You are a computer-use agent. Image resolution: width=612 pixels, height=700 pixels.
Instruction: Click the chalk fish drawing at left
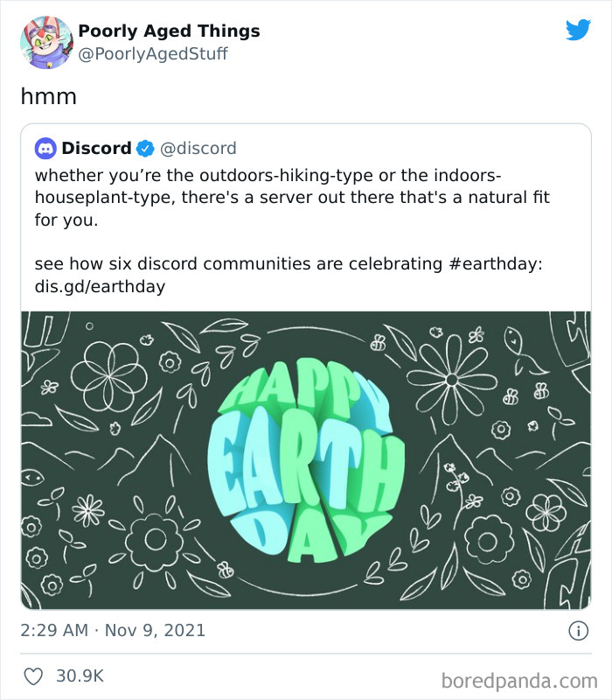click(32, 478)
